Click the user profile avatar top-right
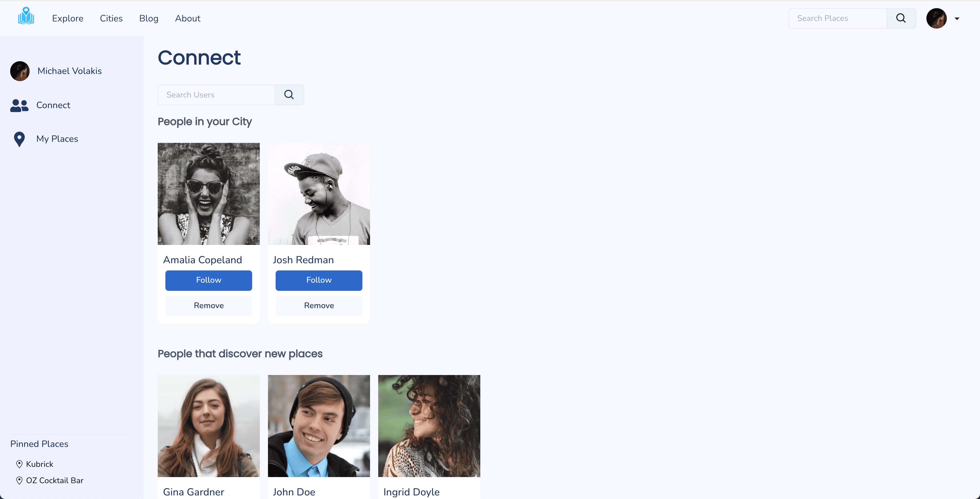980x499 pixels. click(937, 18)
